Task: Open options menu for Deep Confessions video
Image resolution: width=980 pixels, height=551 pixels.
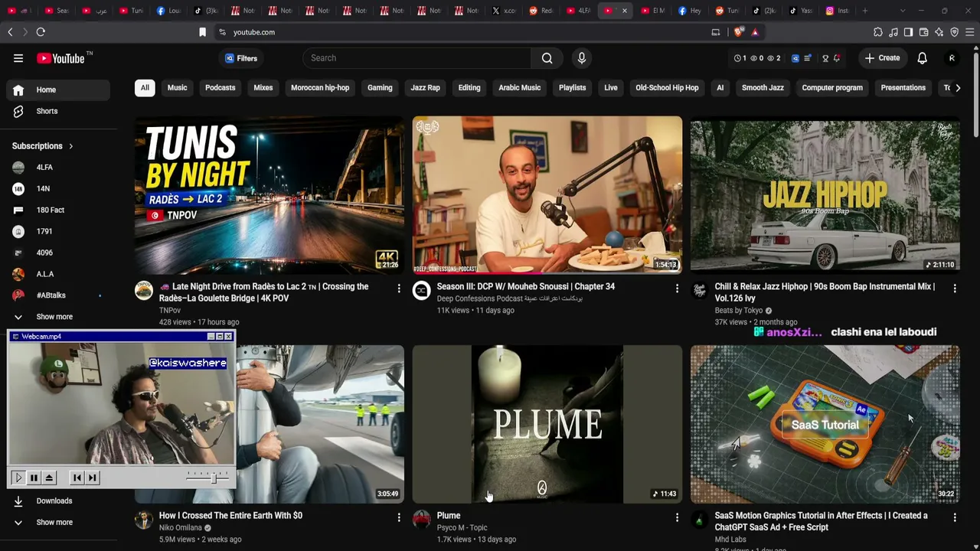Action: [676, 289]
